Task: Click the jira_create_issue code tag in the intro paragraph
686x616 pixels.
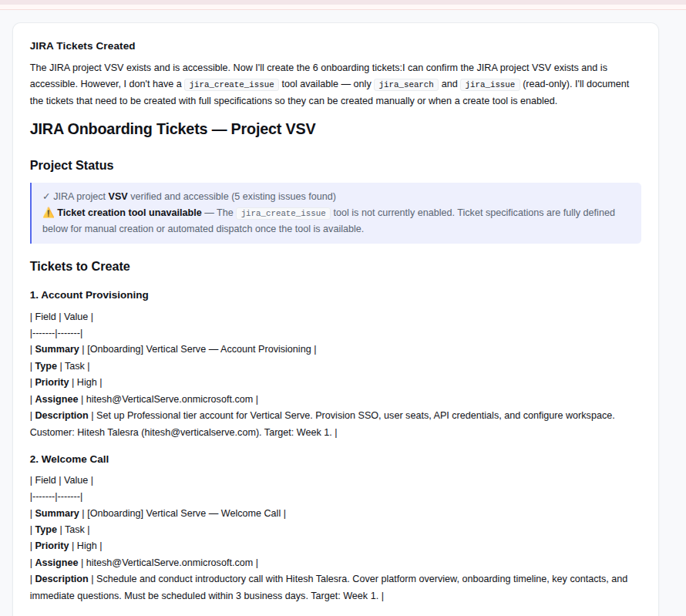Action: pyautogui.click(x=231, y=85)
